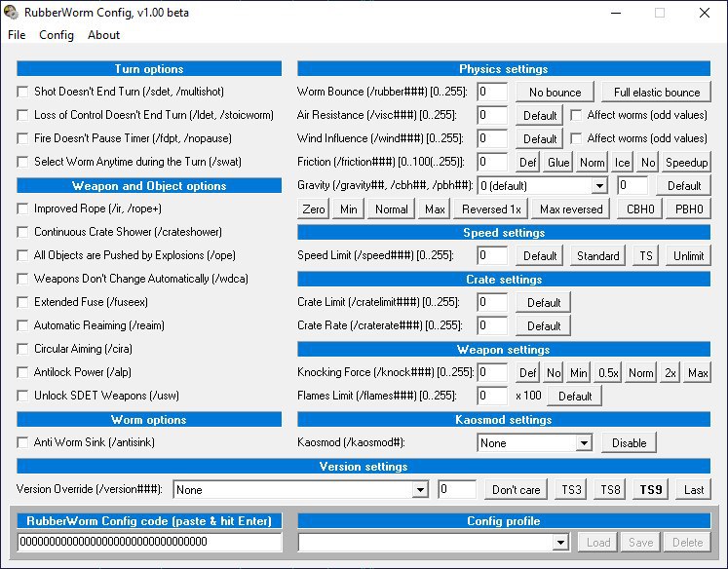This screenshot has height=569, width=728.
Task: Set friction to Norm
Action: [592, 162]
